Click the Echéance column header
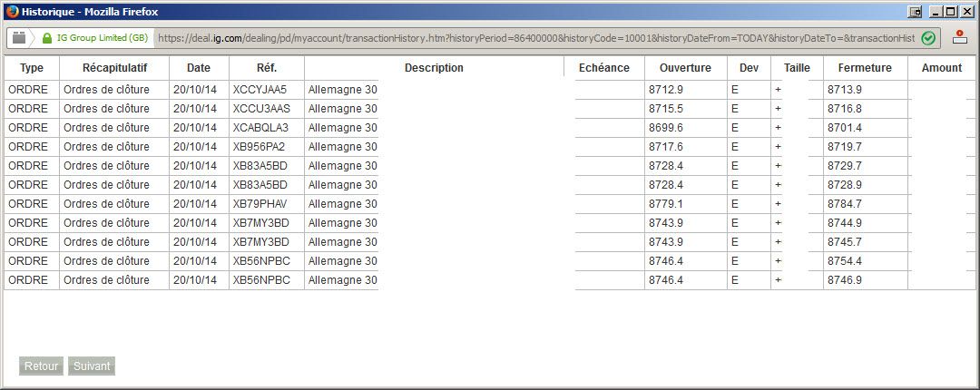This screenshot has height=390, width=980. pos(603,68)
